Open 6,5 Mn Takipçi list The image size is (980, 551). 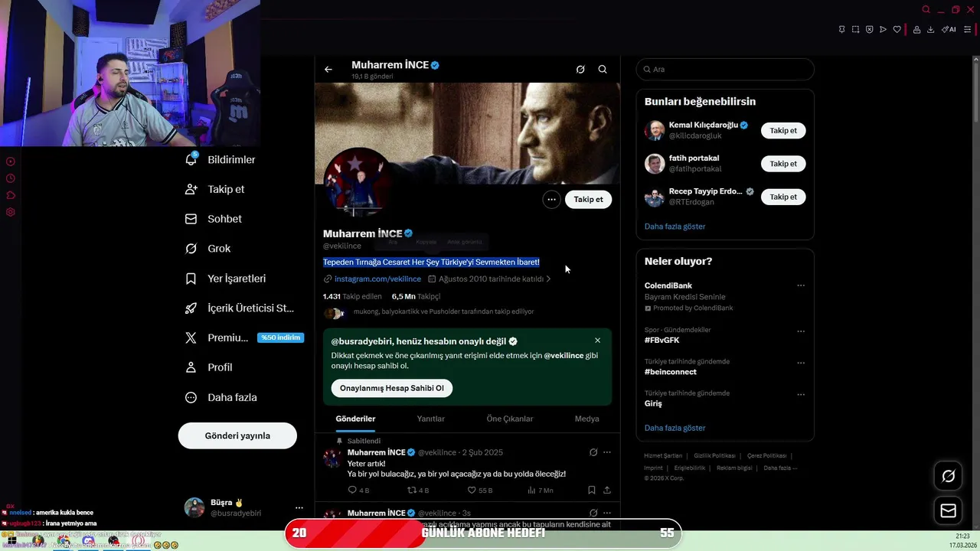point(416,296)
